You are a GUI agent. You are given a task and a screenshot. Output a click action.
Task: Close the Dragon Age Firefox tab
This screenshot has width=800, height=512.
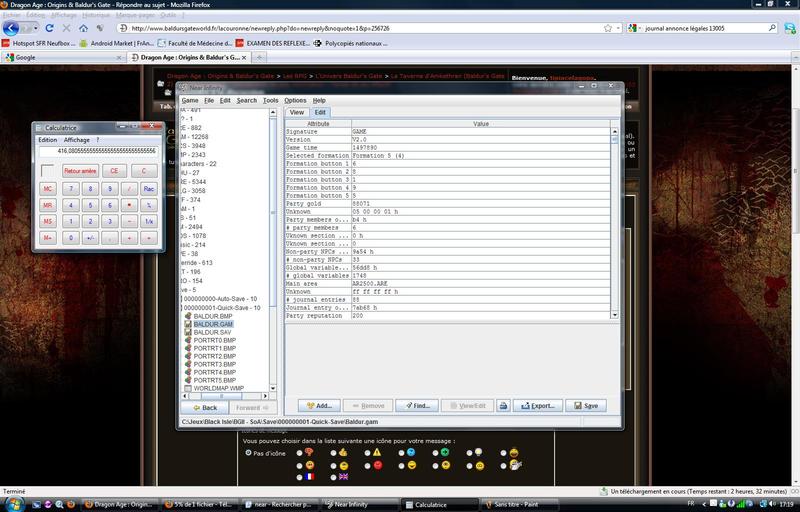pyautogui.click(x=244, y=58)
